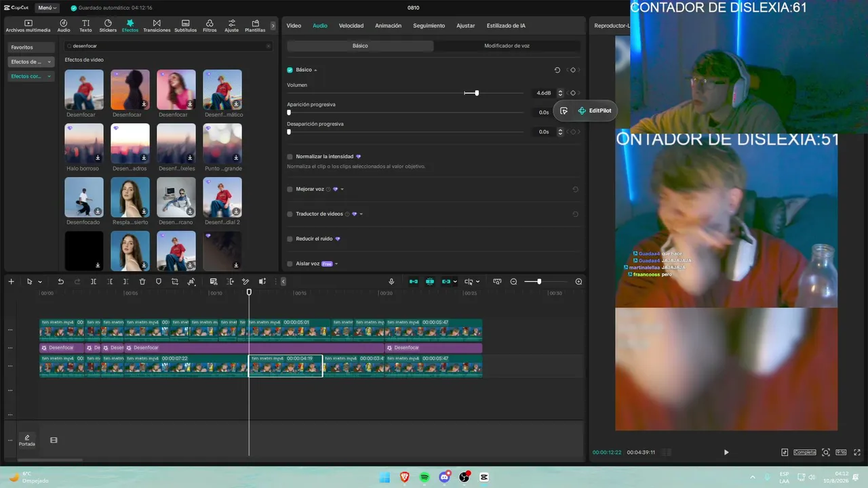This screenshot has height=488, width=868.
Task: Open the Favoritos effects list
Action: pyautogui.click(x=31, y=47)
